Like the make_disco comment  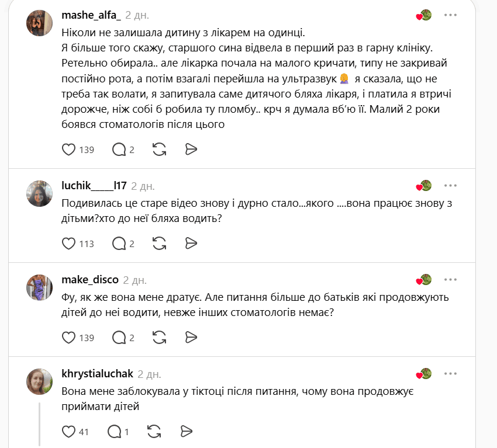tap(68, 338)
